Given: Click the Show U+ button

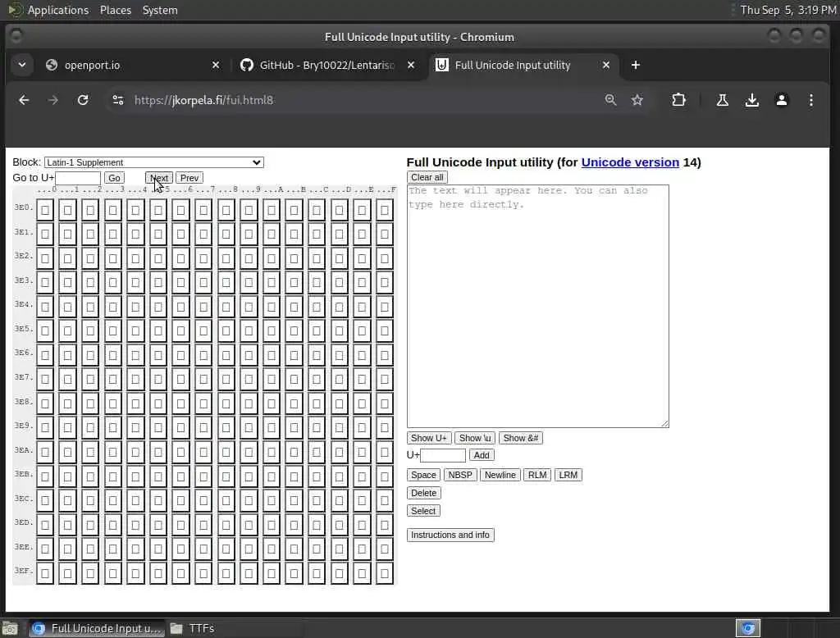Looking at the screenshot, I should pyautogui.click(x=428, y=438).
